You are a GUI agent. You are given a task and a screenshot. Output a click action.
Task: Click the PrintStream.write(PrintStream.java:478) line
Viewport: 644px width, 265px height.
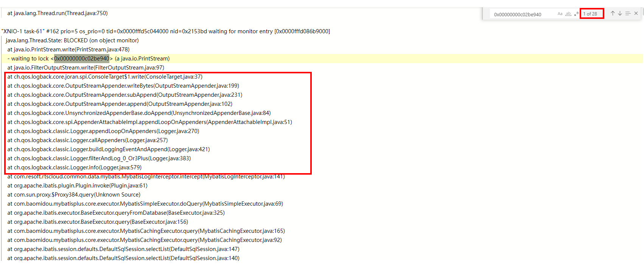68,50
